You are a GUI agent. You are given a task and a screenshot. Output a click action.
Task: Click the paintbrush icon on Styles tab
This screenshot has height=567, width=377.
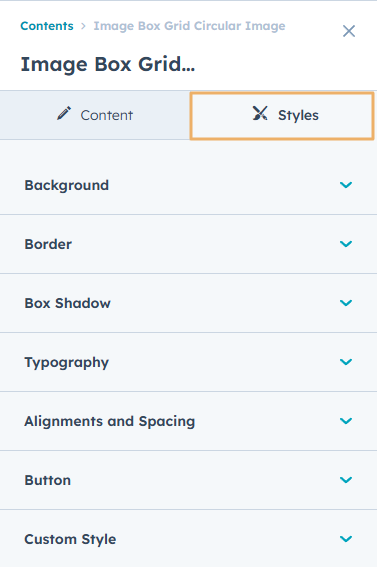260,113
